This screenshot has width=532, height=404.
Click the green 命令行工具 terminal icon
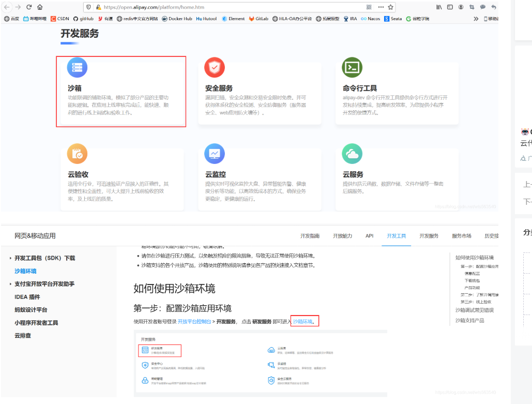pyautogui.click(x=352, y=67)
